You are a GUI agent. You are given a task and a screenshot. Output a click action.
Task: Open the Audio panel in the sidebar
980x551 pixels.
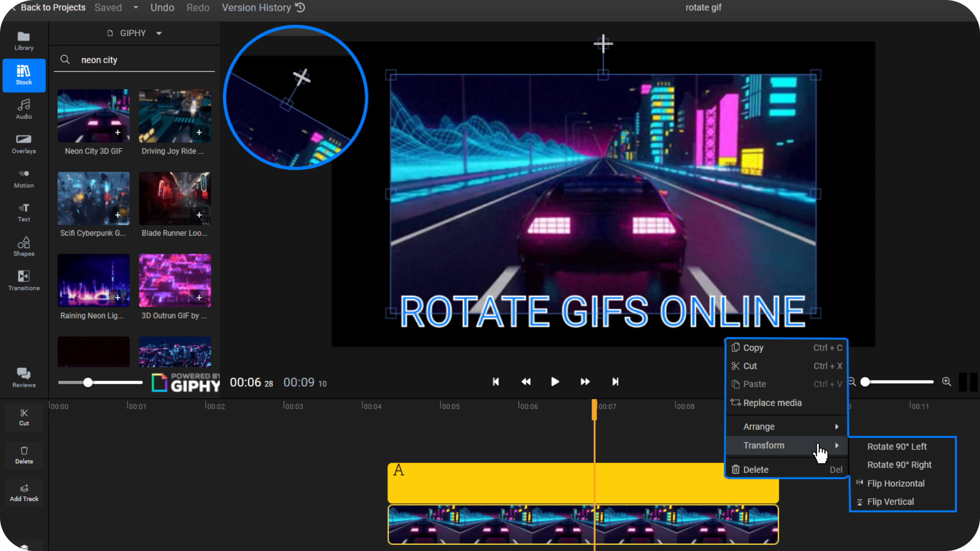[23, 109]
